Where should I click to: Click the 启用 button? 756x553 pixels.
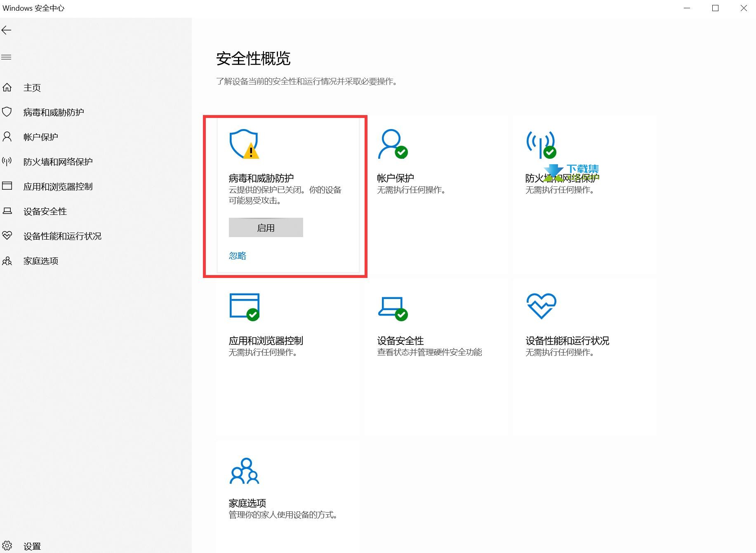(x=266, y=228)
